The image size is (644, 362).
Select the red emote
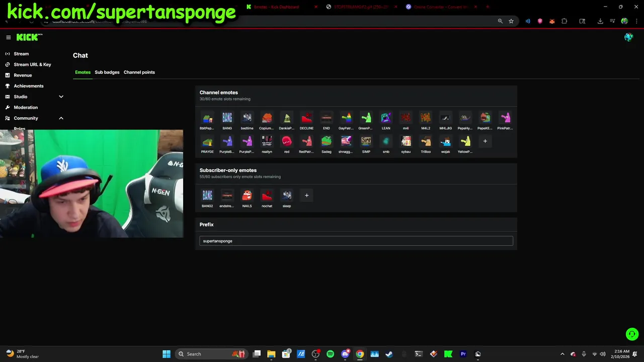[x=287, y=141]
